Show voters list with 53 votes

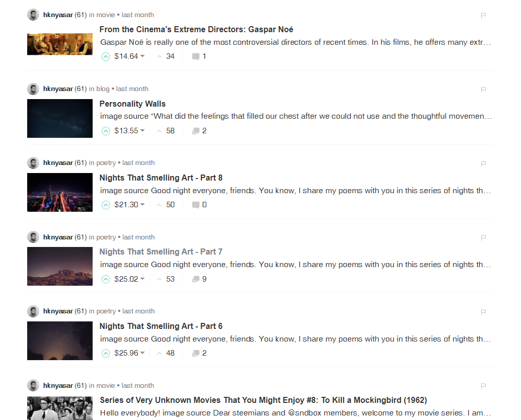[166, 279]
